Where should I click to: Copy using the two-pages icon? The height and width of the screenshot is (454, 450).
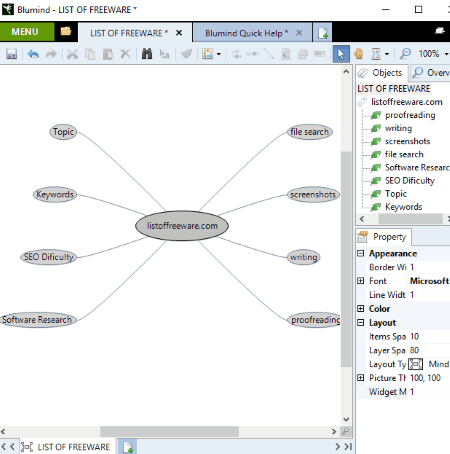pyautogui.click(x=90, y=54)
